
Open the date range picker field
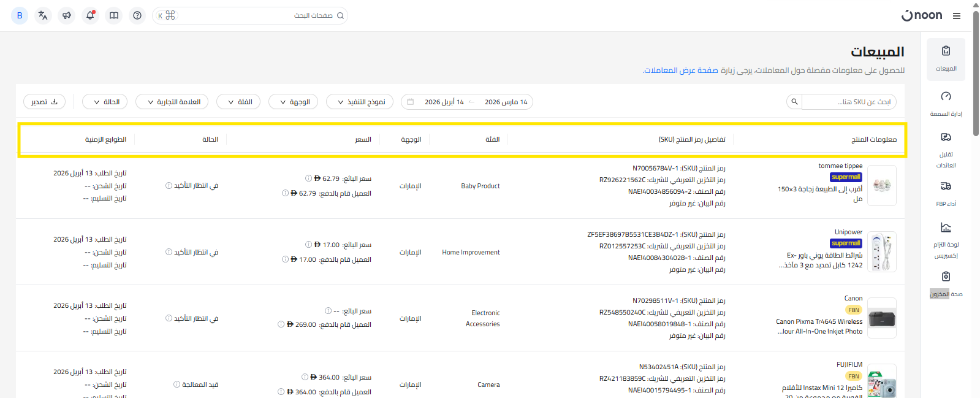[467, 102]
